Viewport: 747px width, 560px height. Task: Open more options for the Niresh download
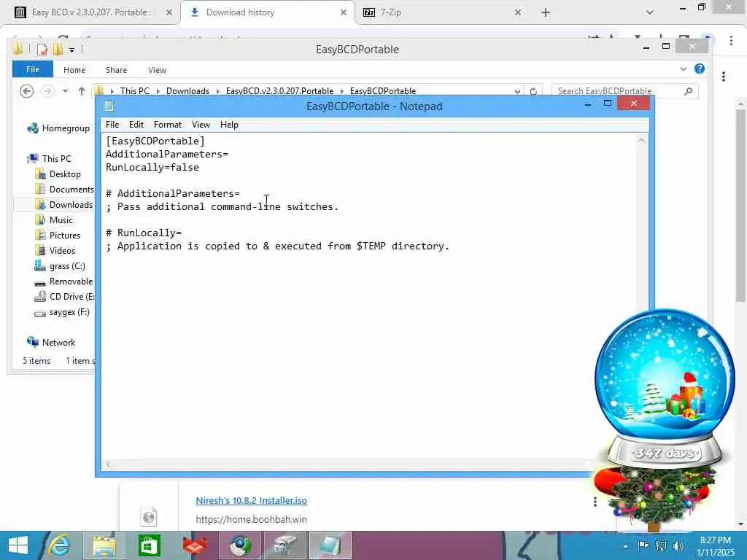point(595,502)
